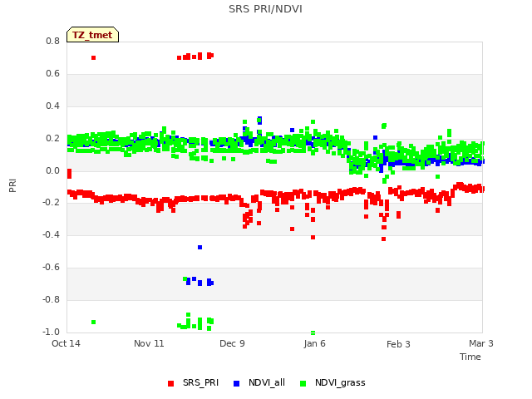532x399 pixels.
Task: Click the -1.0 y-axis tick label
Action: click(51, 332)
